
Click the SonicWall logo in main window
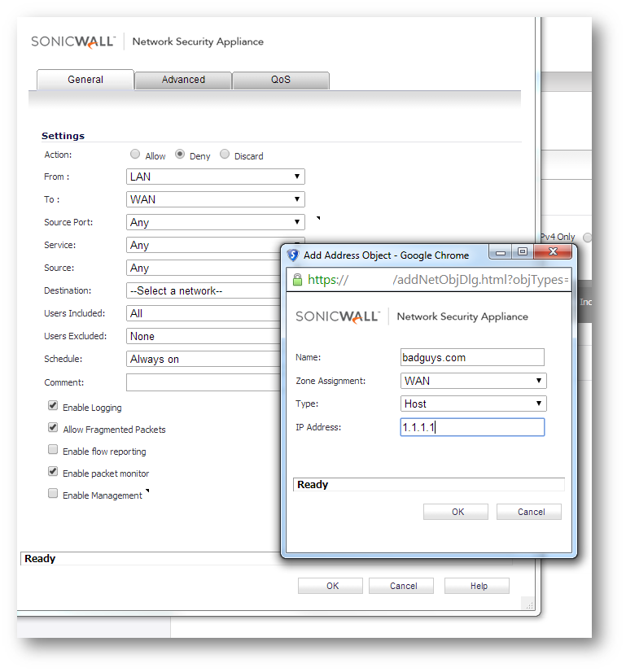point(73,41)
